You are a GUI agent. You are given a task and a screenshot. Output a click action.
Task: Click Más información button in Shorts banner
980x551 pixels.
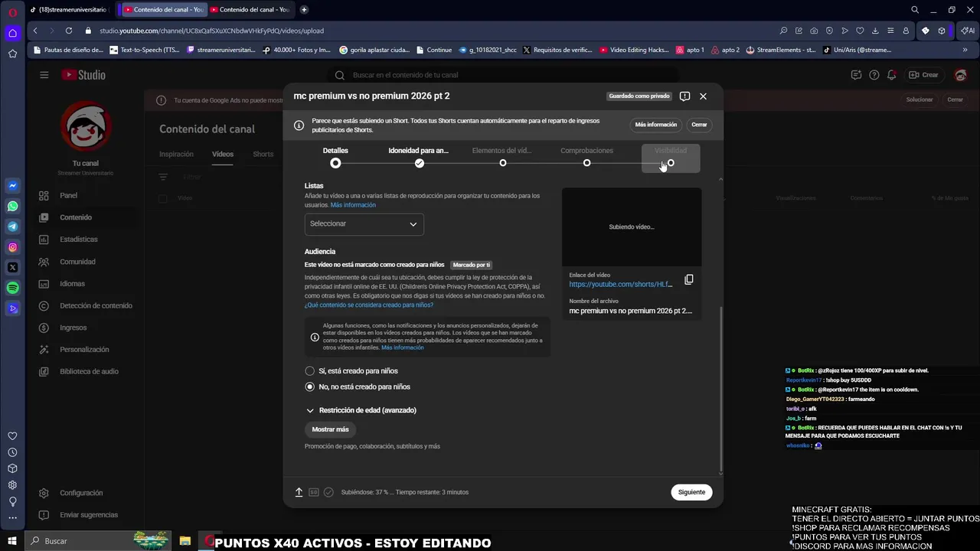[656, 125]
